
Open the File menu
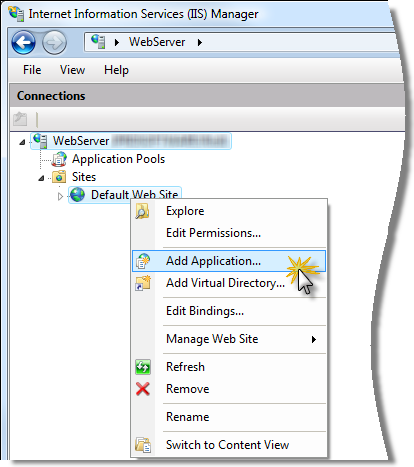[x=32, y=70]
